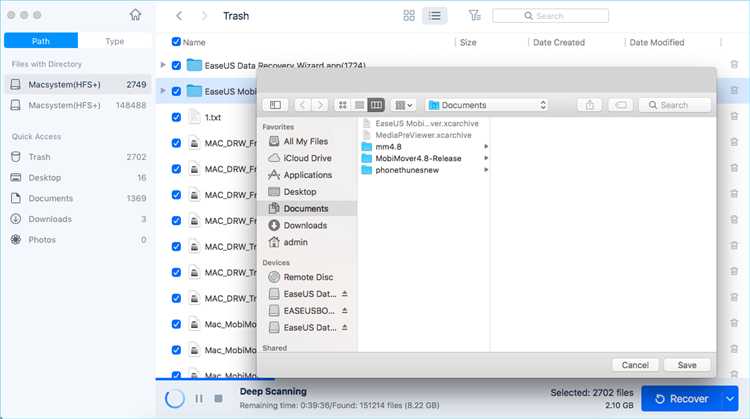Toggle checkbox for EaseUS Mobi folder

[x=176, y=91]
